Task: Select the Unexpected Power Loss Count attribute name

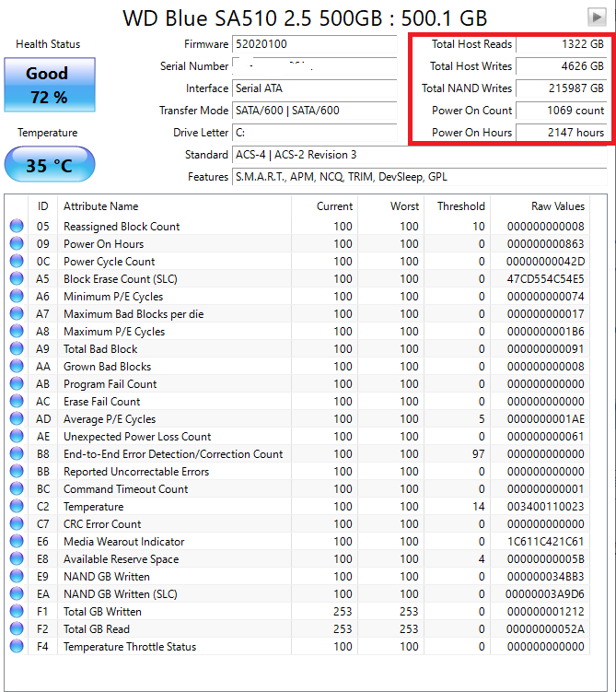Action: point(137,437)
